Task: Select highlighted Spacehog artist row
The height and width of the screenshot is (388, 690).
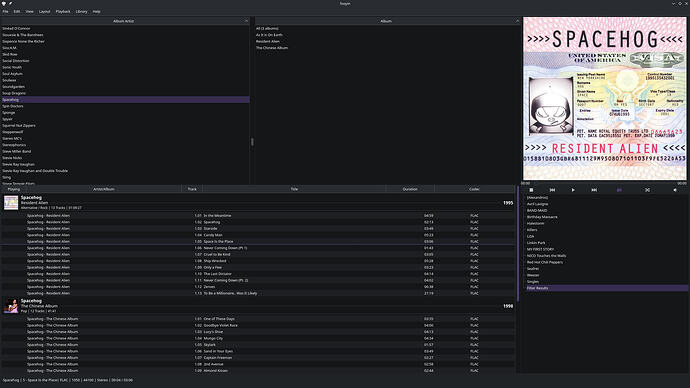Action: click(125, 100)
